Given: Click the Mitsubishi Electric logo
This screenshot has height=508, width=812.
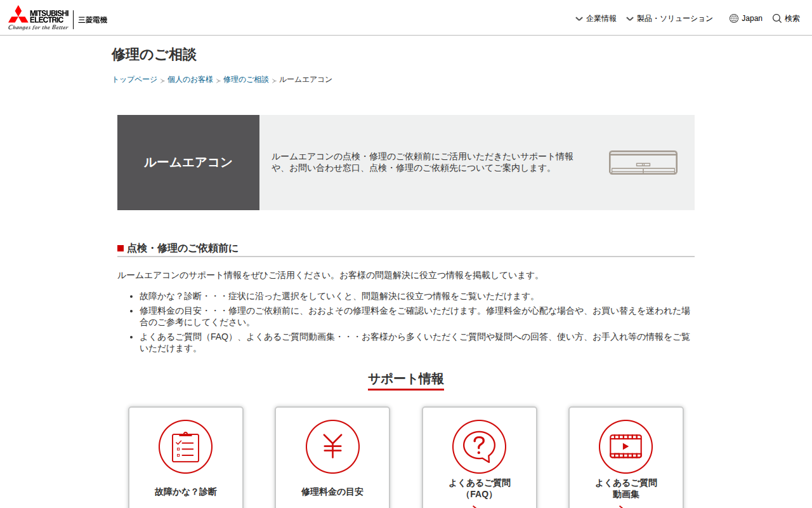Looking at the screenshot, I should point(38,18).
